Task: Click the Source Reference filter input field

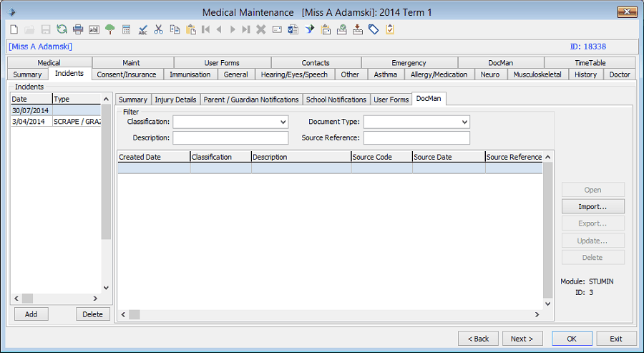Action: click(416, 137)
